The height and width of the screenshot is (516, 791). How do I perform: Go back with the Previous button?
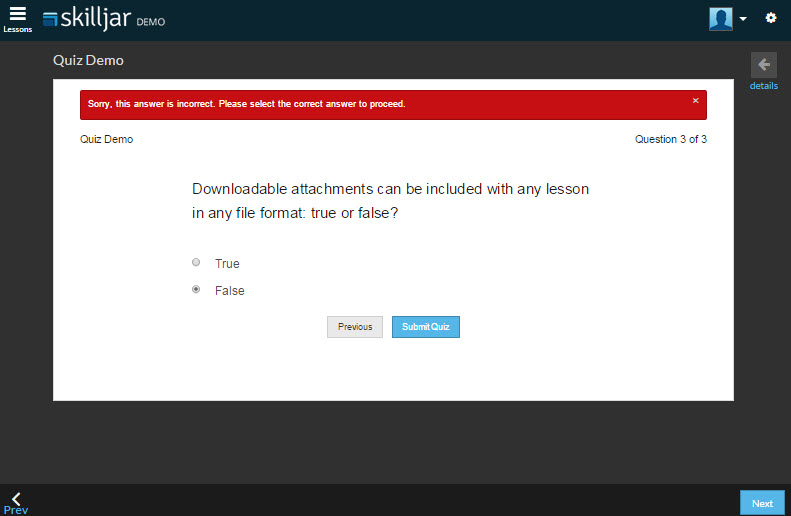355,327
